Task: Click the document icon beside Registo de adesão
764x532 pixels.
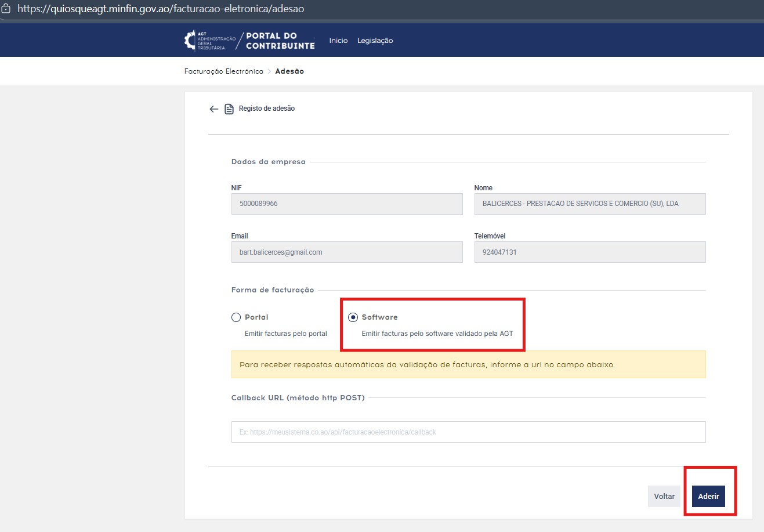Action: coord(229,109)
